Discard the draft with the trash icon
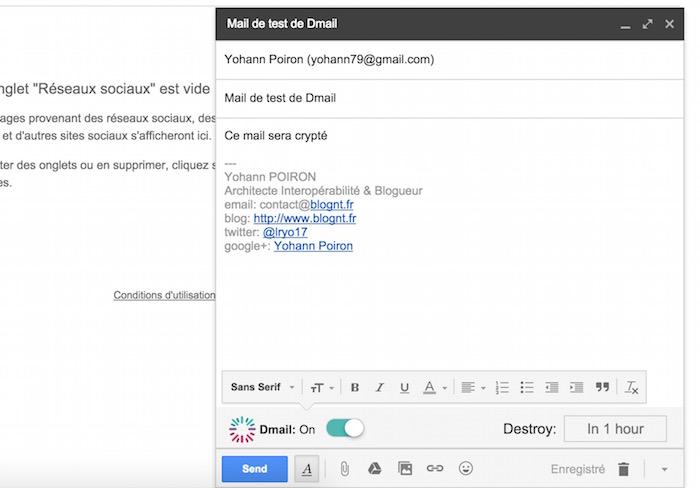The image size is (700, 488). 624,469
